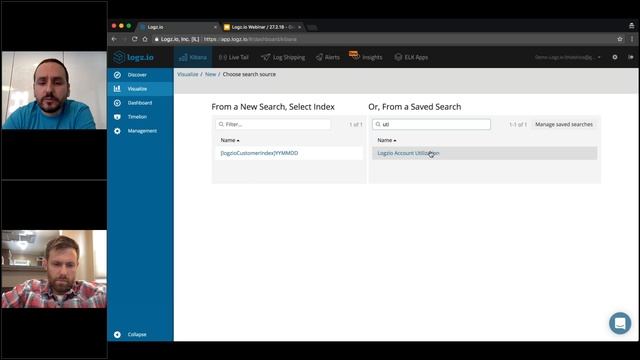Image resolution: width=640 pixels, height=360 pixels.
Task: Click the logz.io logo
Action: pyautogui.click(x=134, y=57)
